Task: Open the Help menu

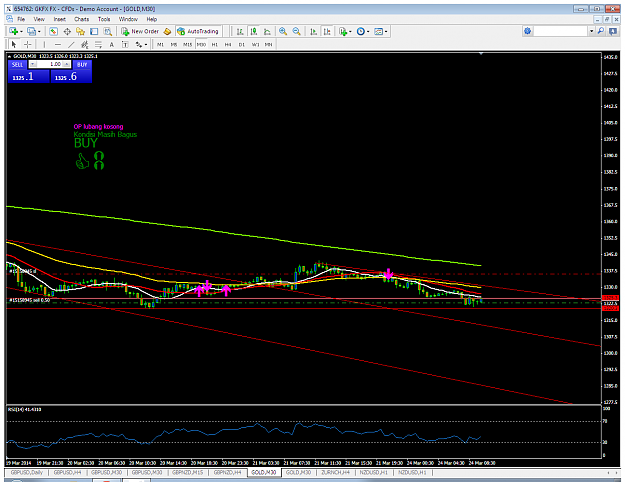Action: [151, 19]
